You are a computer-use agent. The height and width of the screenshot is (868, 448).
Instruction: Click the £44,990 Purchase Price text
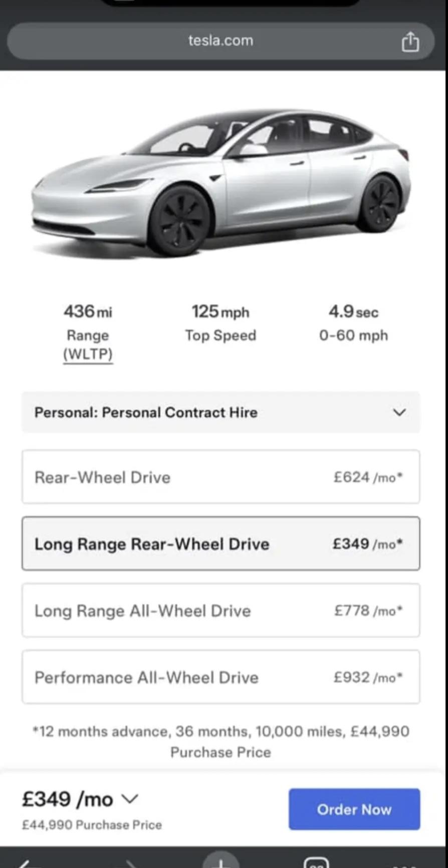click(x=92, y=825)
